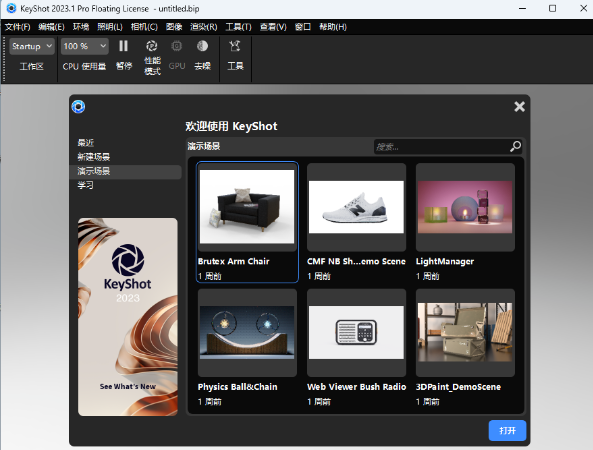Maximize the KeyShot window
Image resolution: width=593 pixels, height=450 pixels.
click(x=553, y=8)
